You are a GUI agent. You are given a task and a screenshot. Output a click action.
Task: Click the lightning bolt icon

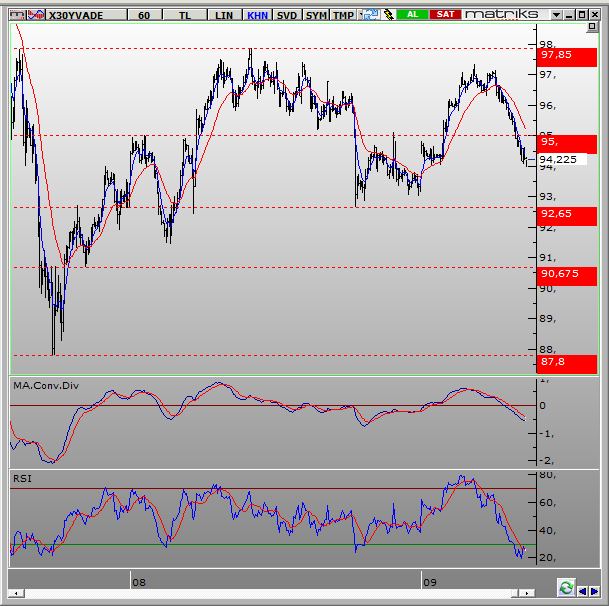click(388, 15)
